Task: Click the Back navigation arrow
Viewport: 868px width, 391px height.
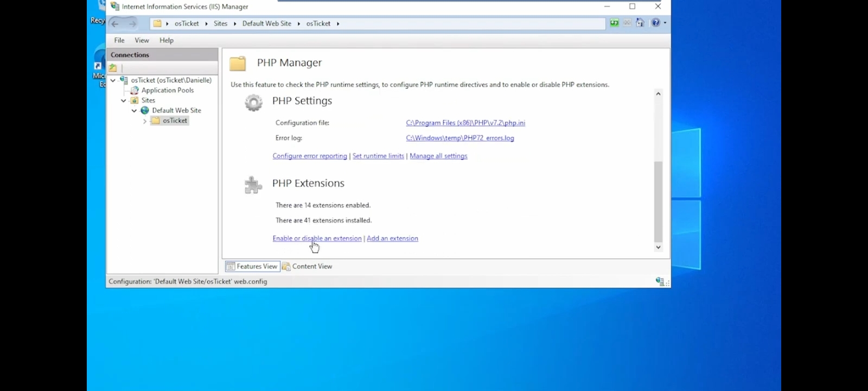Action: (115, 23)
